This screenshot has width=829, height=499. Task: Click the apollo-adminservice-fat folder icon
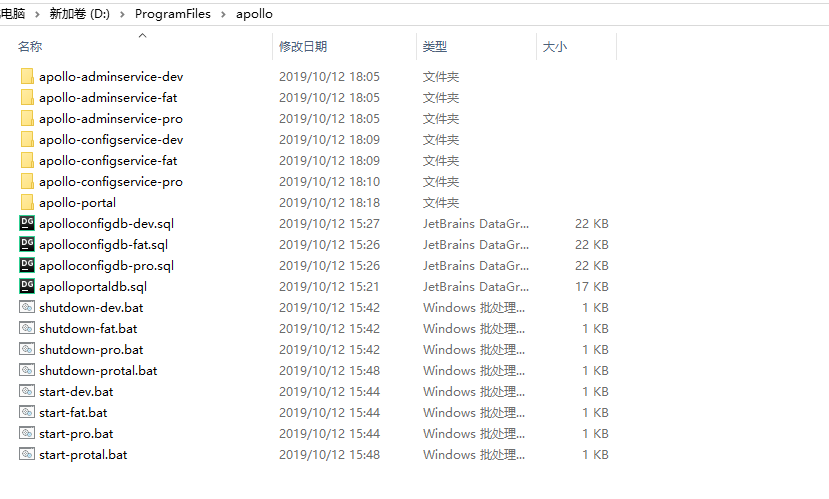pyautogui.click(x=27, y=97)
